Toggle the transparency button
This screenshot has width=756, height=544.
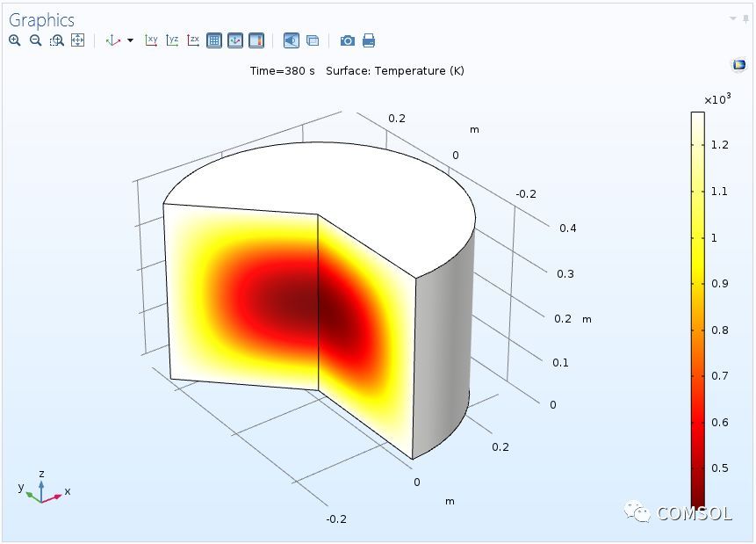pyautogui.click(x=313, y=40)
